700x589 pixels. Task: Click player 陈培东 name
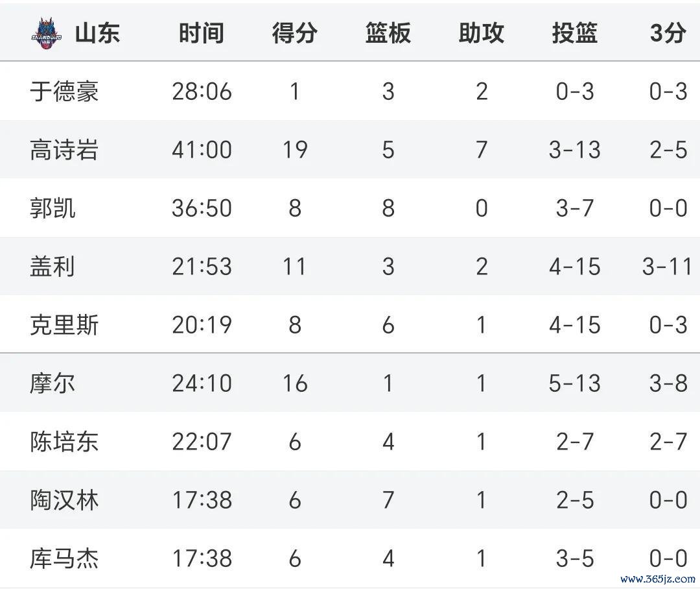click(x=64, y=442)
